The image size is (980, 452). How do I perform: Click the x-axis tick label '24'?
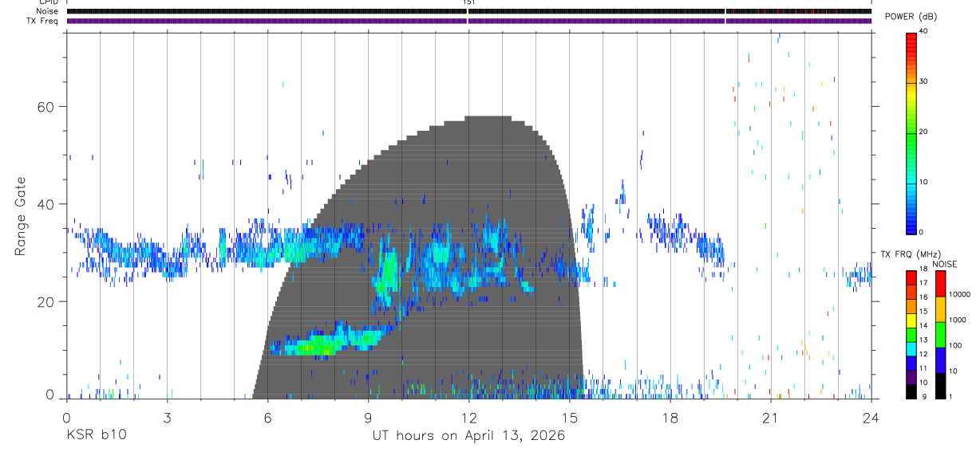(x=871, y=417)
